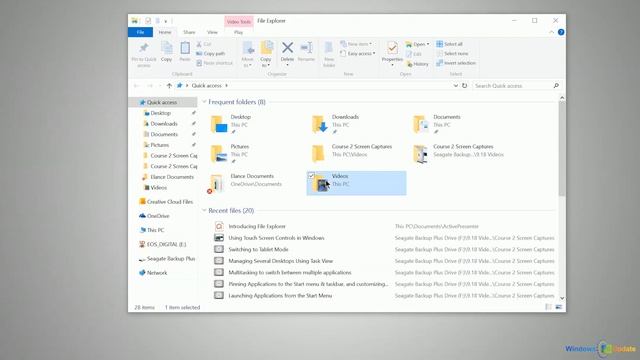The width and height of the screenshot is (640, 360).
Task: Select Introducing File Explorer recent file
Action: tap(257, 226)
